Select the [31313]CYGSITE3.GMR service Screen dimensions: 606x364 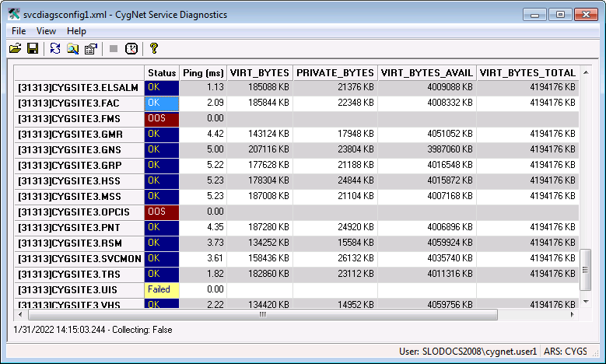click(79, 135)
